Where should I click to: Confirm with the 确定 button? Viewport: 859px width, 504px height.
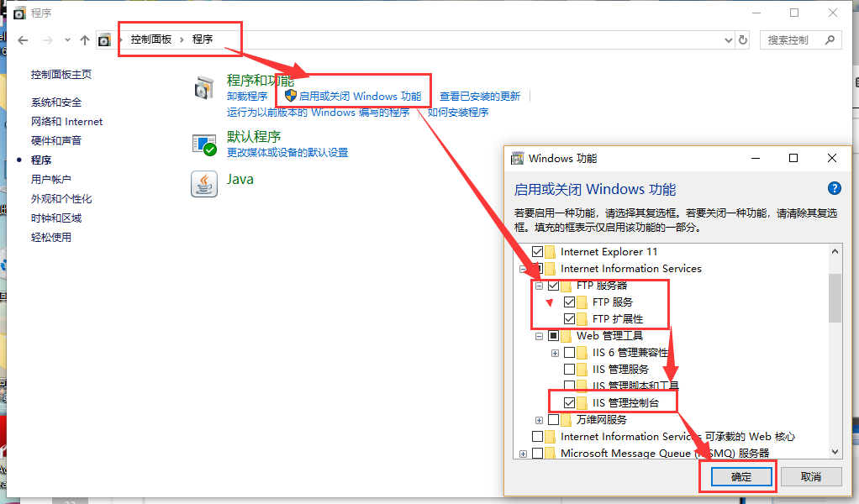741,477
